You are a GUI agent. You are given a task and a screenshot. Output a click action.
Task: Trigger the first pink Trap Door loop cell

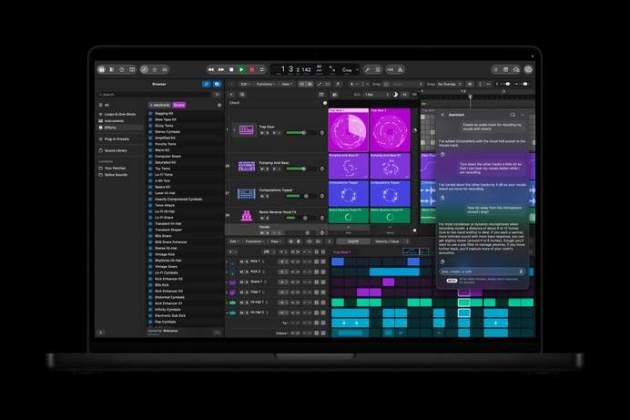(x=348, y=130)
